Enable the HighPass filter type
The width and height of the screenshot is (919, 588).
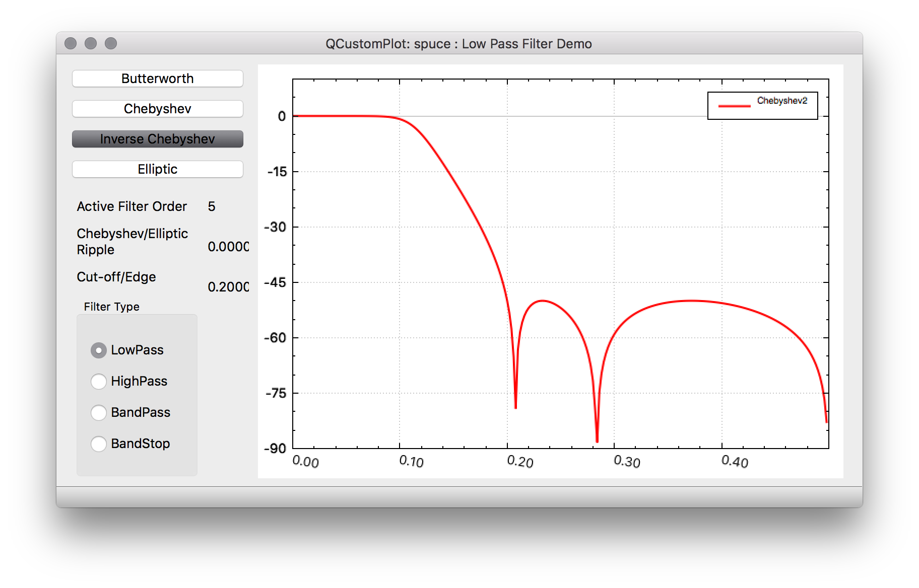[x=99, y=382]
